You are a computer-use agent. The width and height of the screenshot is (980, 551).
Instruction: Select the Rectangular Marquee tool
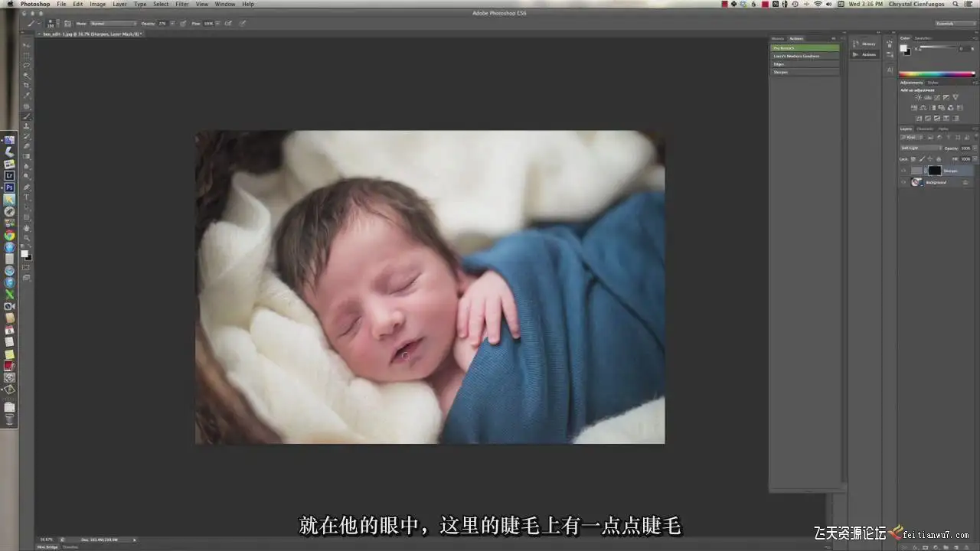(27, 54)
